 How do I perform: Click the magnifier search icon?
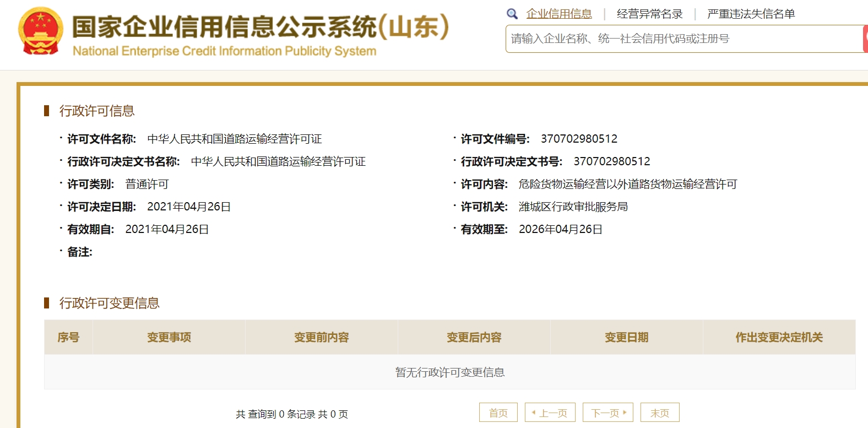[512, 14]
